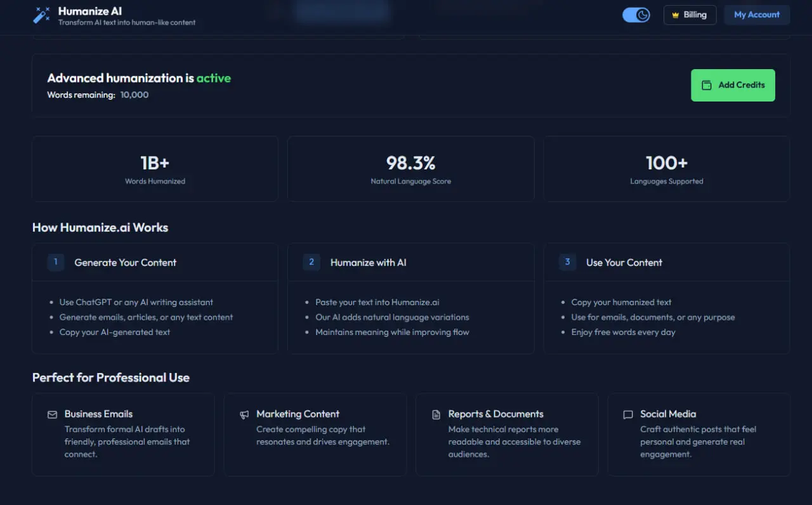812x505 pixels.
Task: Click the wallet icon in Add Credits
Action: [706, 85]
